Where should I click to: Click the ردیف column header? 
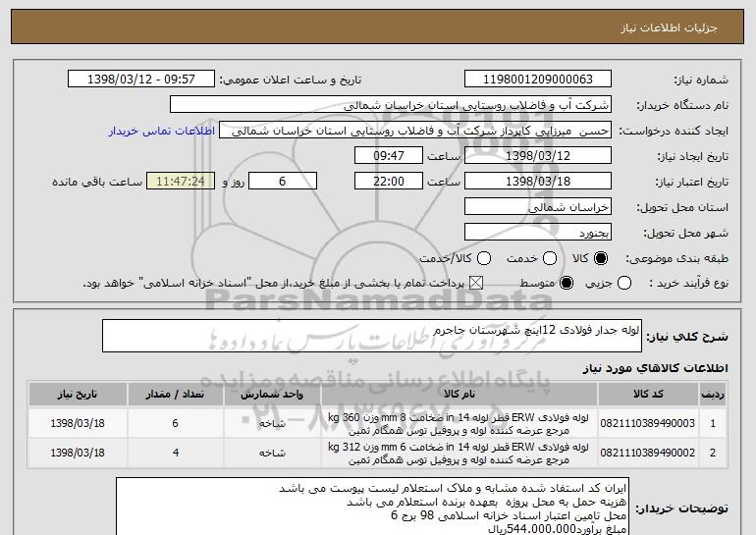click(x=713, y=395)
